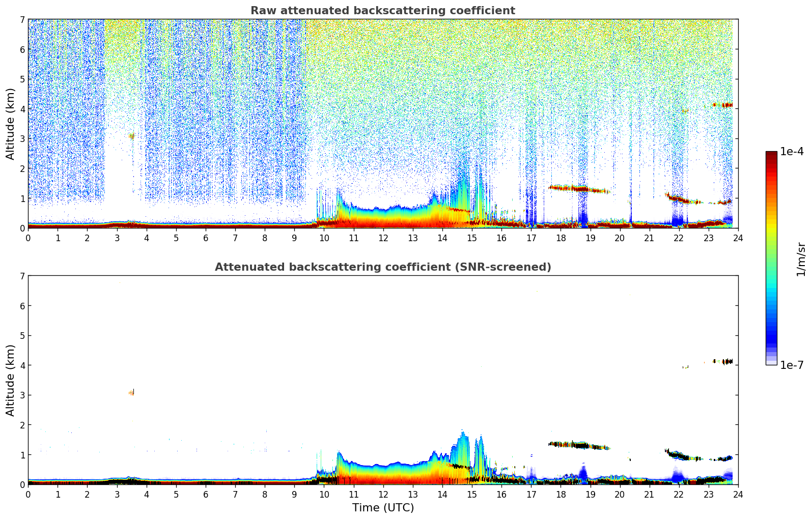Image resolution: width=812 pixels, height=519 pixels.
Task: Click x-axis tick '9' under the SNR-screened plot
Action: click(294, 494)
